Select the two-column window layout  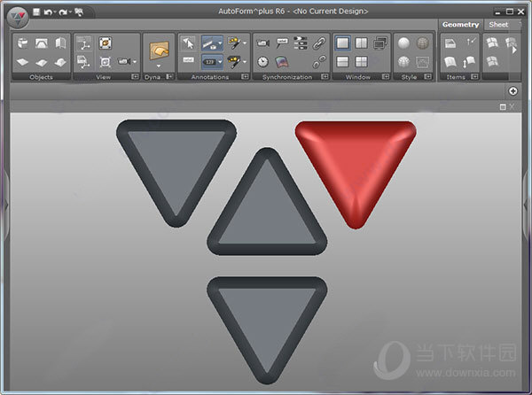(361, 43)
